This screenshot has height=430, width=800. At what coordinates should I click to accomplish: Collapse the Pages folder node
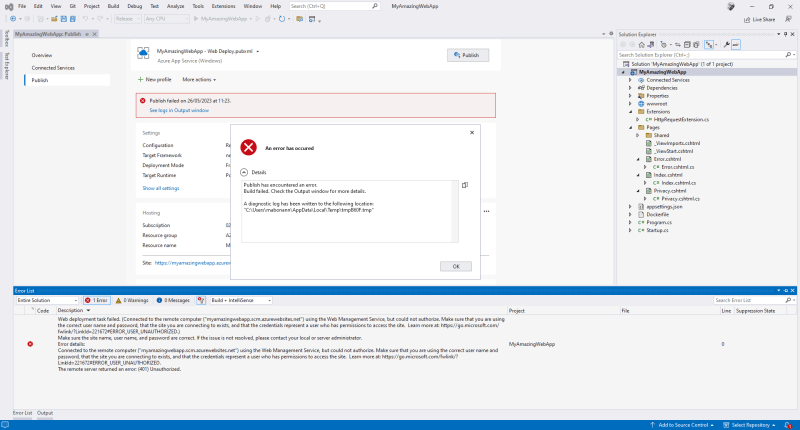click(630, 128)
